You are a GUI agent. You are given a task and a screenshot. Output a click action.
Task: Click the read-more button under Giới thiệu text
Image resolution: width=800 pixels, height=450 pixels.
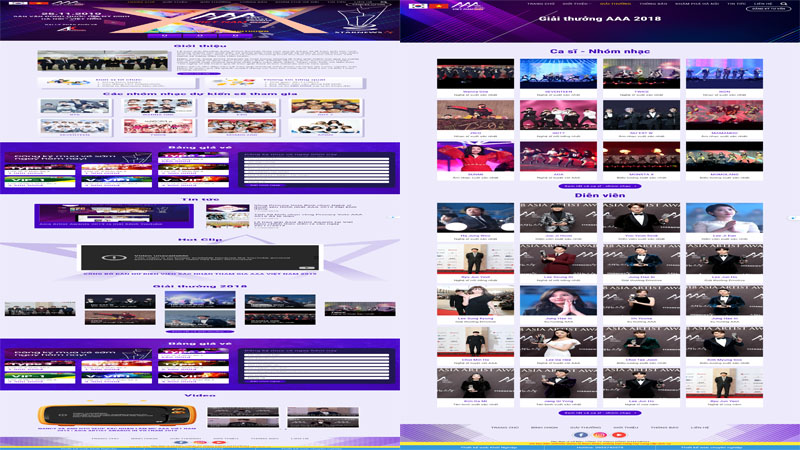tap(199, 73)
